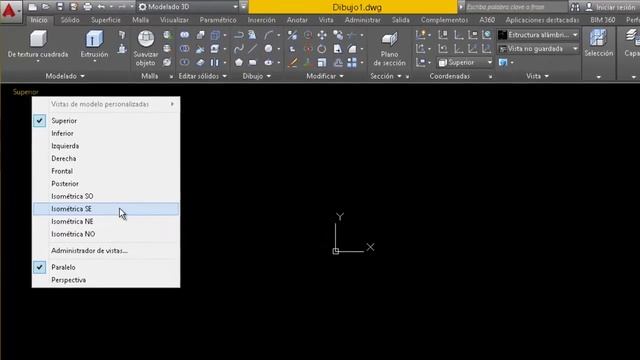Open the Inserción ribbon tab
Viewport: 640px width, 360px height.
pos(261,20)
